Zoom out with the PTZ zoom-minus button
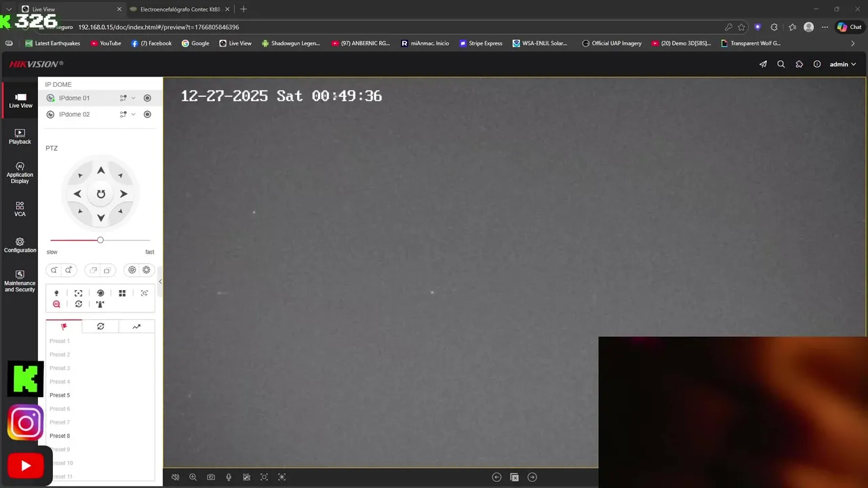Viewport: 868px width, 488px height. click(54, 270)
